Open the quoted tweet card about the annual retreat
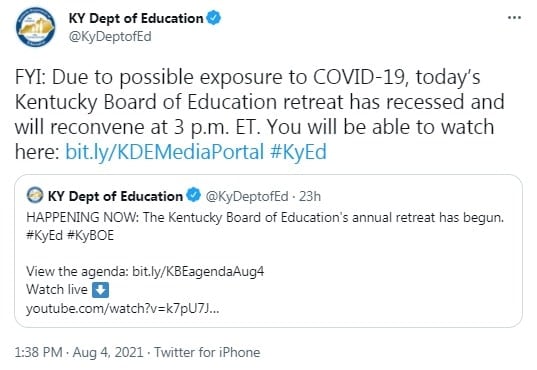This screenshot has height=370, width=537. [x=268, y=251]
